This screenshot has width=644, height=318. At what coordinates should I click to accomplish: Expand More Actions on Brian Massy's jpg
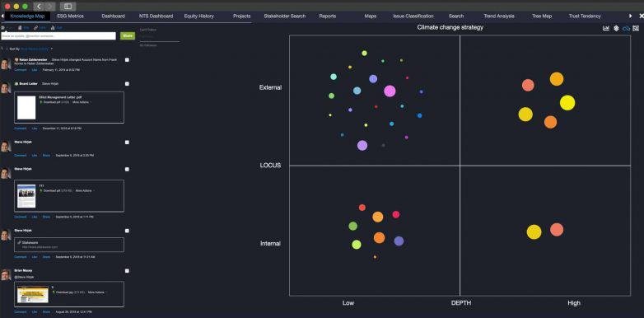tap(97, 292)
